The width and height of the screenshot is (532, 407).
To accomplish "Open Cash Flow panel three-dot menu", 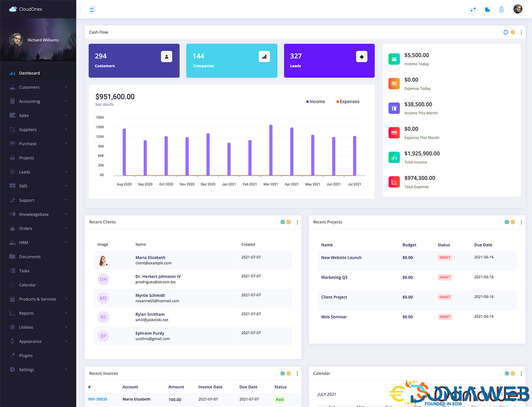I will (521, 32).
